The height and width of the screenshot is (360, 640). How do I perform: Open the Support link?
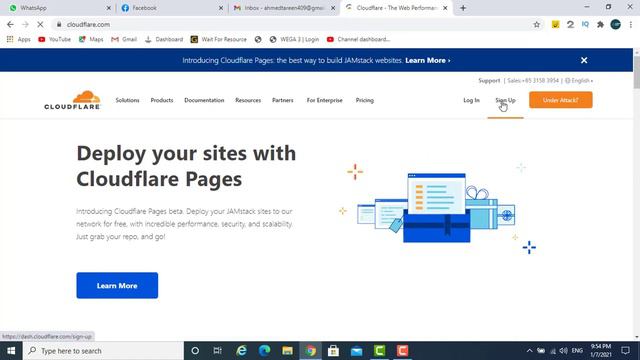pyautogui.click(x=489, y=81)
